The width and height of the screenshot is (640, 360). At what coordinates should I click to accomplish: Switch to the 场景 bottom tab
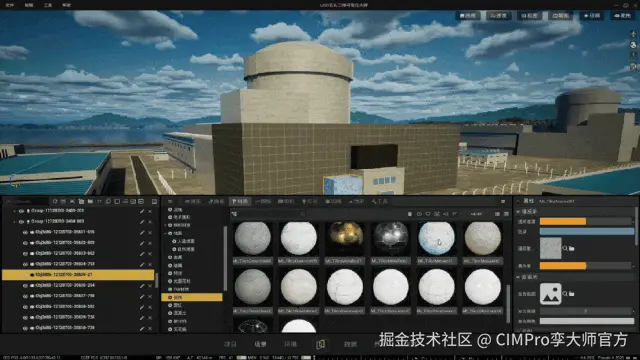[260, 344]
